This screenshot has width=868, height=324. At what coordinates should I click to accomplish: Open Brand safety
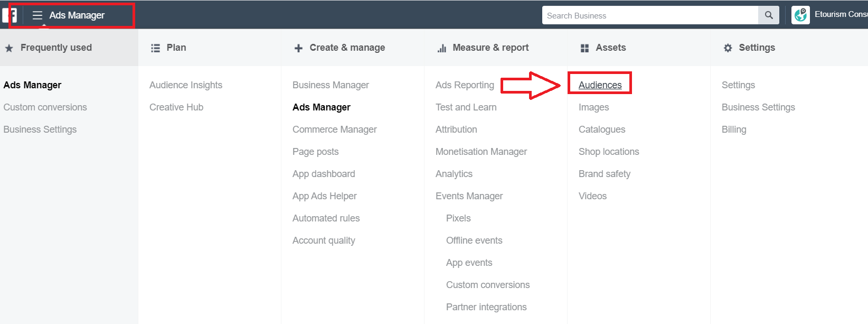[605, 174]
